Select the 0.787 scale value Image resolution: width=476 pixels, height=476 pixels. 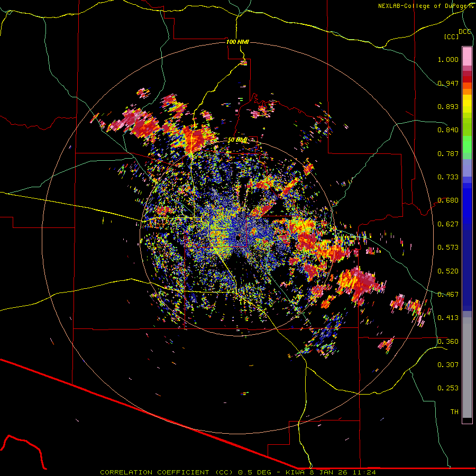coord(448,153)
